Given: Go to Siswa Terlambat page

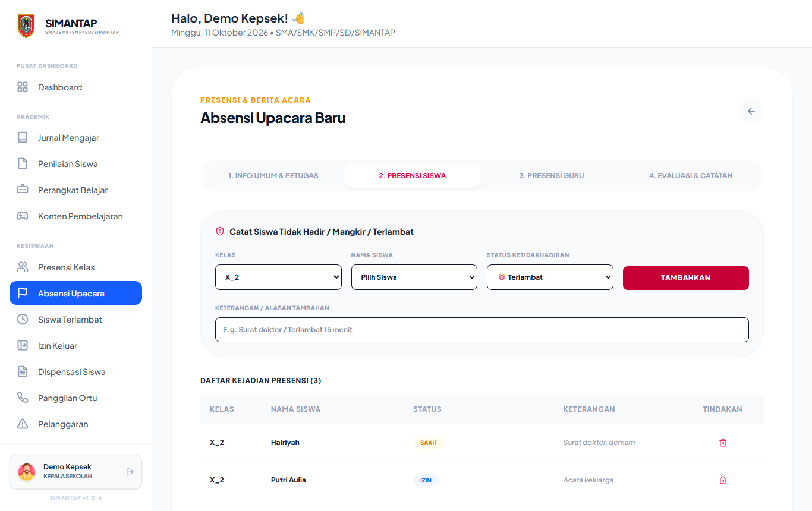Looking at the screenshot, I should pyautogui.click(x=75, y=320).
